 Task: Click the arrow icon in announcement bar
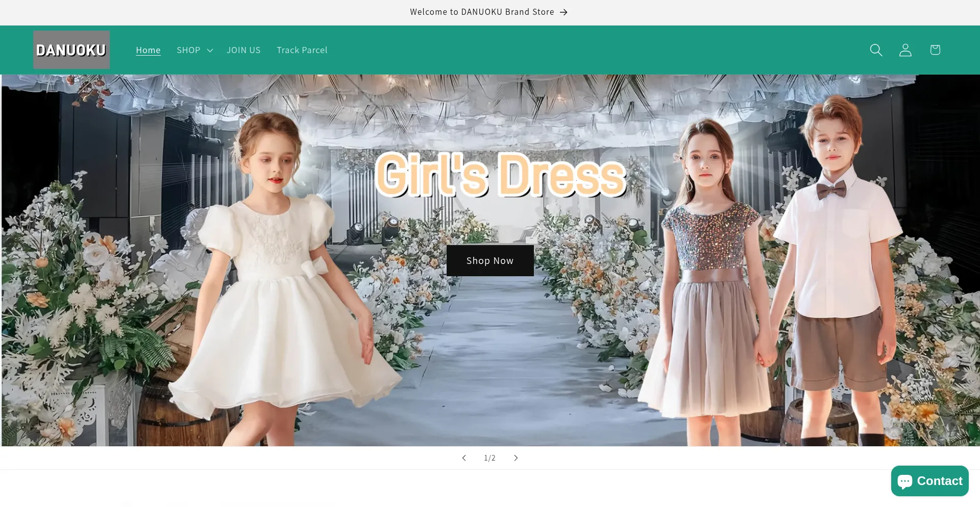click(x=563, y=12)
